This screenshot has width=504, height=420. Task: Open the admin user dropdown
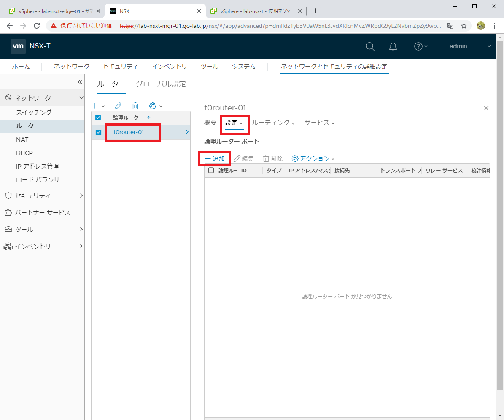470,47
